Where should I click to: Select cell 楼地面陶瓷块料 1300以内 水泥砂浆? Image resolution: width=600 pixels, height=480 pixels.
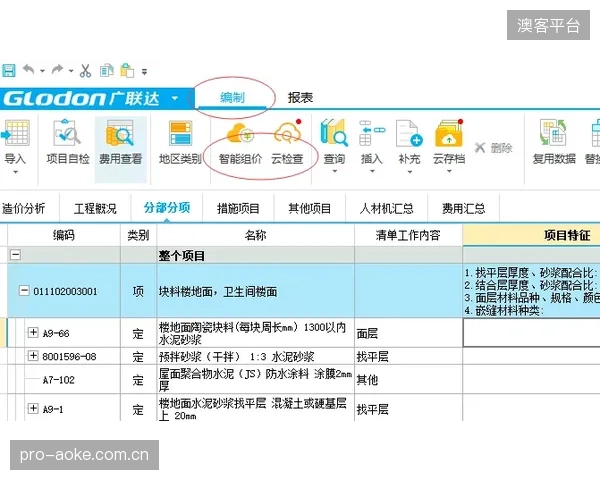(x=256, y=333)
